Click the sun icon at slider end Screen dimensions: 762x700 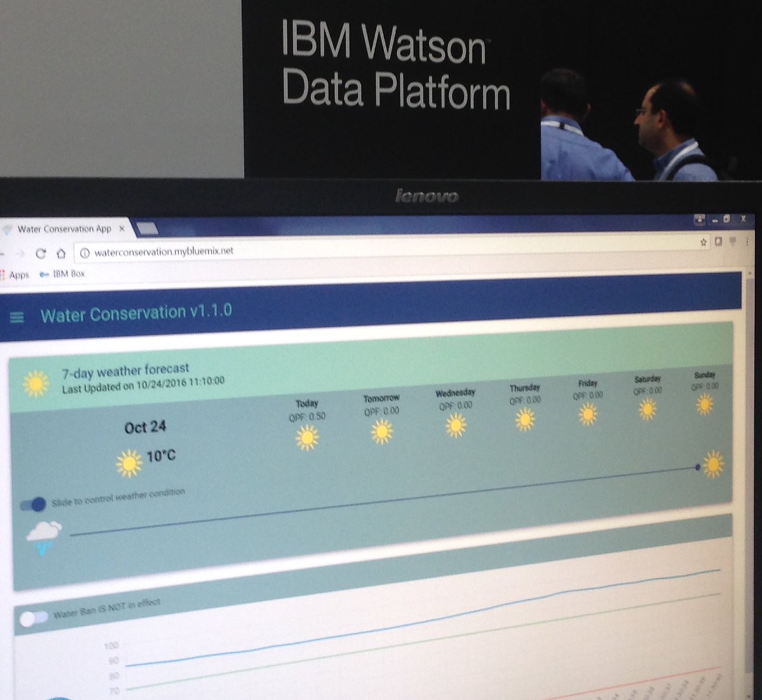(x=714, y=464)
